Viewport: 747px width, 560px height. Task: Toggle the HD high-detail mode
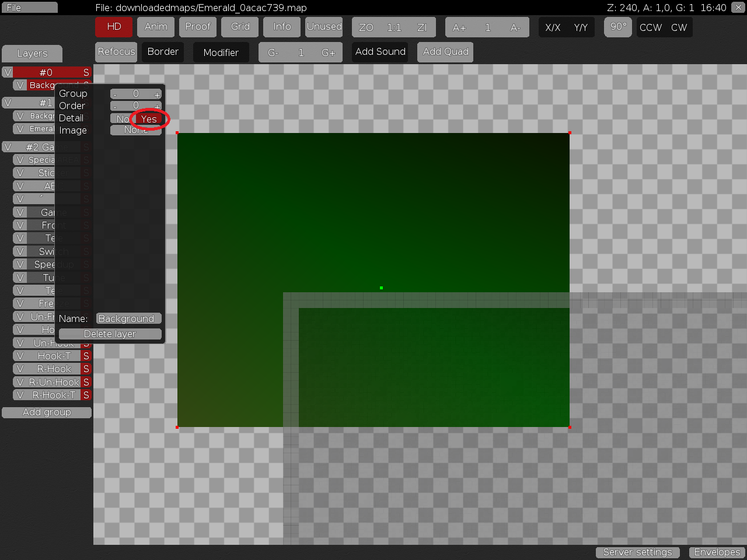click(x=114, y=27)
